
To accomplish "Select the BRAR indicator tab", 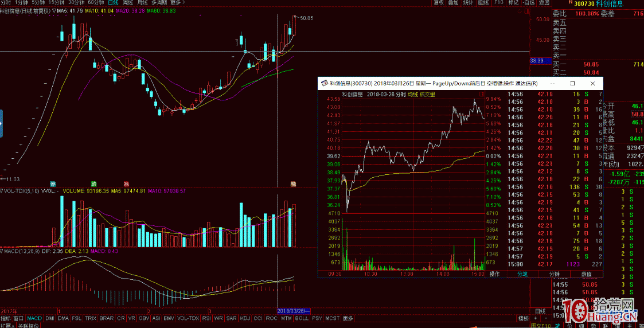I will [x=107, y=318].
